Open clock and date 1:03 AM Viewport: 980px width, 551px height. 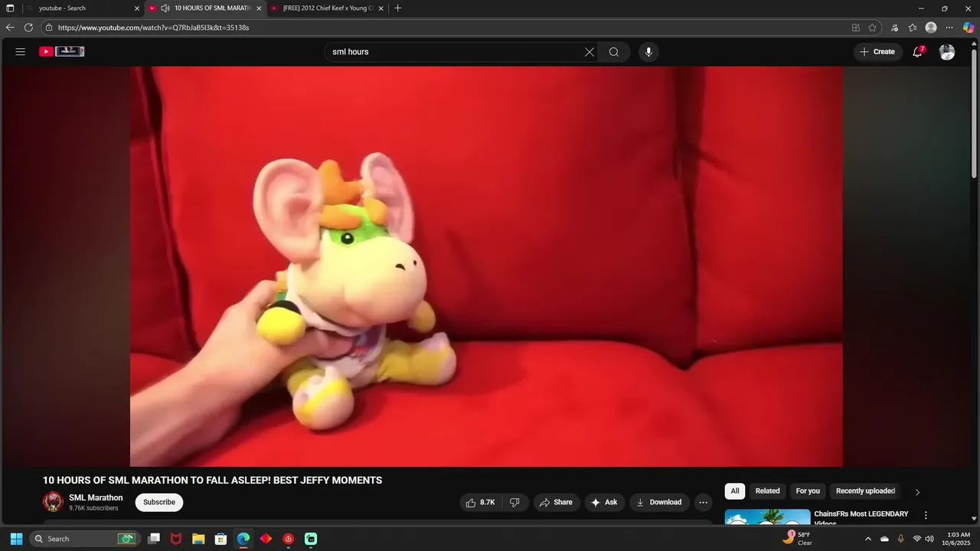point(958,539)
